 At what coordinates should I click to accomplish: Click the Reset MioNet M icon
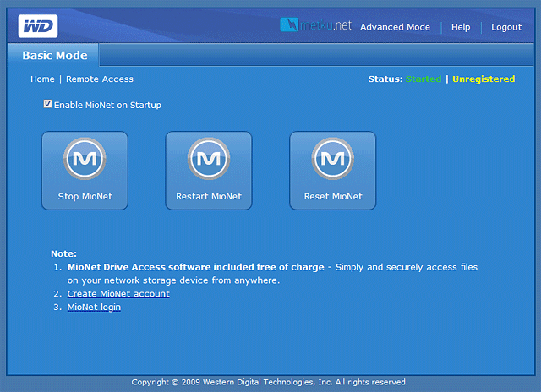[x=332, y=159]
